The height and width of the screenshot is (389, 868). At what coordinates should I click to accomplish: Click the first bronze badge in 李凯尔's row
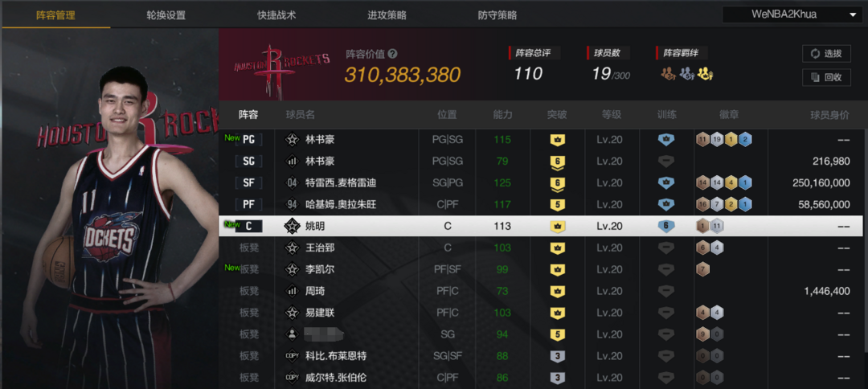point(702,269)
